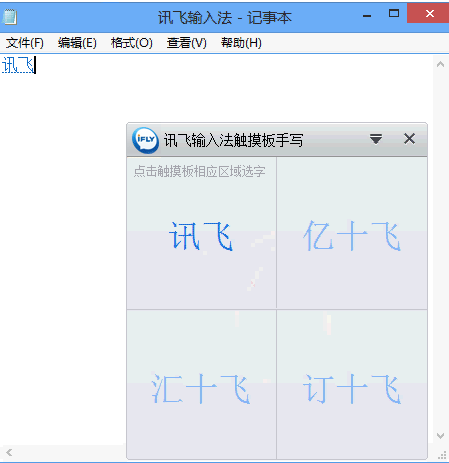Select the 汇十飞 handwriting candidate
Screen dimensions: 449x463
(x=201, y=385)
